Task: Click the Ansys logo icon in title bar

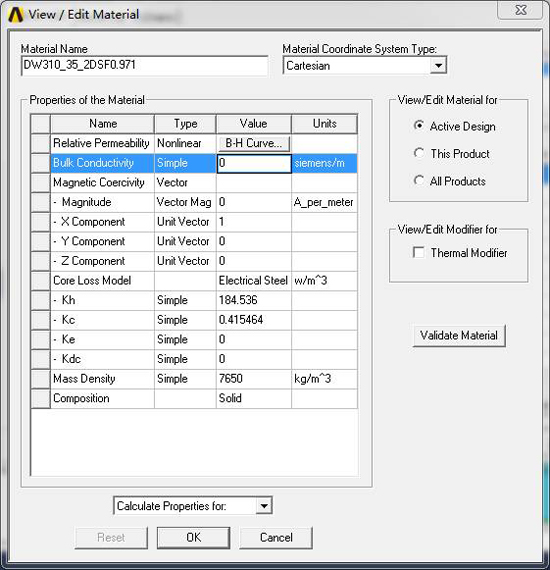Action: tap(16, 15)
